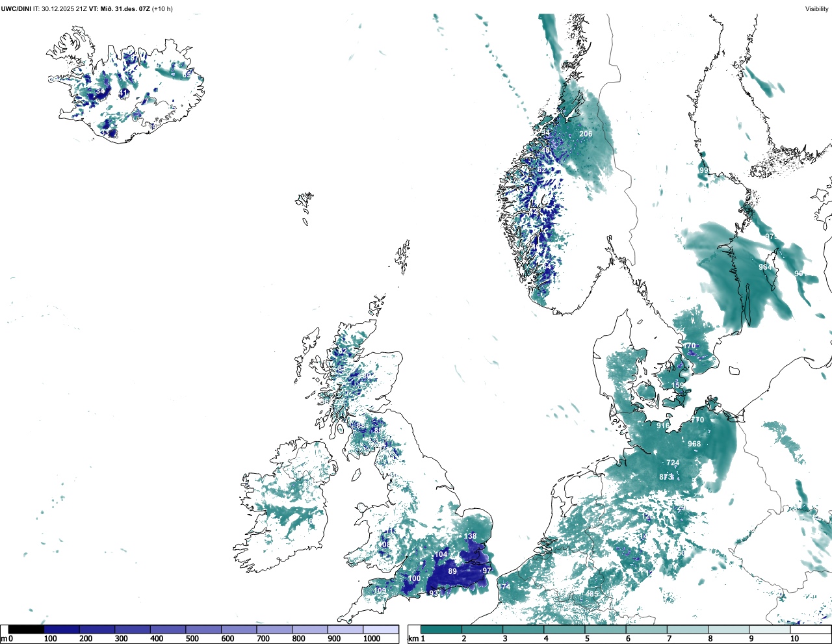The width and height of the screenshot is (832, 644).
Task: Click the '916' value south of Denmark
Action: (x=663, y=426)
